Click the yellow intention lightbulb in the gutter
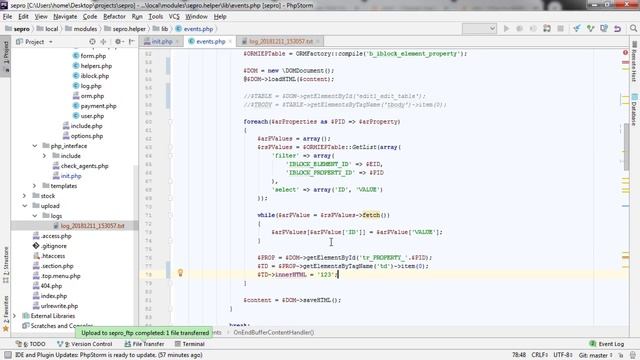This screenshot has width=640, height=360. point(180,273)
